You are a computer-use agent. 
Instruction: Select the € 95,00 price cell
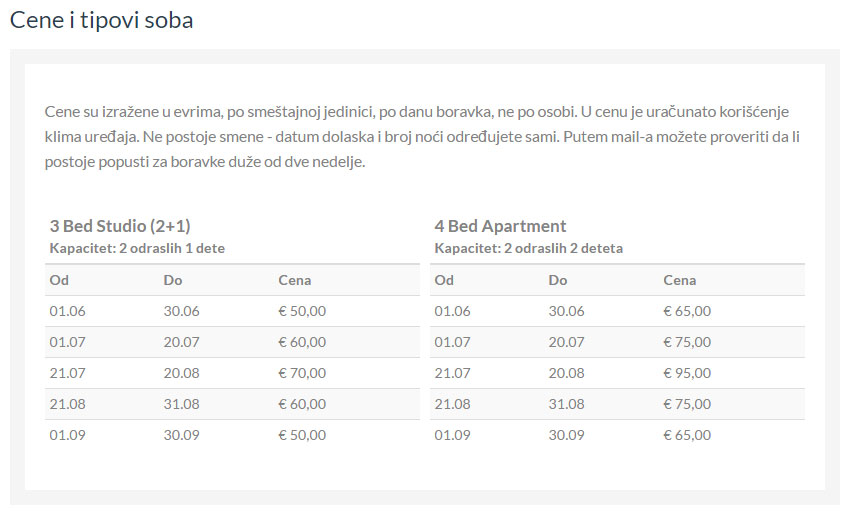point(687,373)
